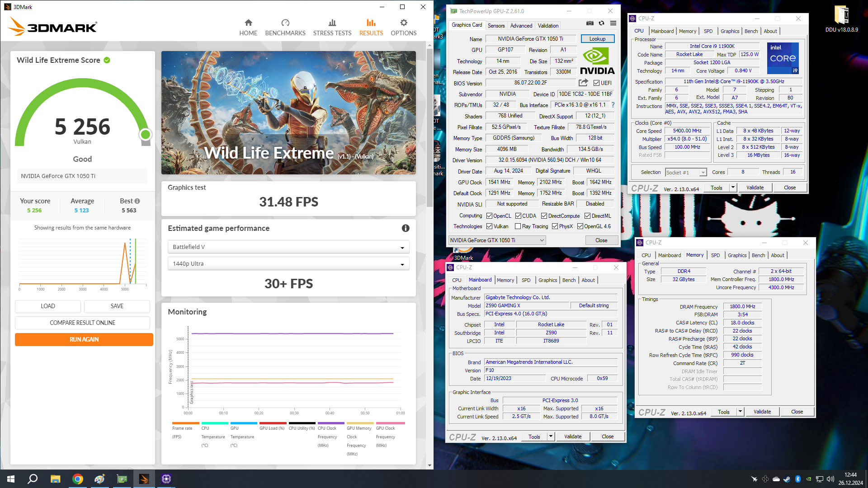Click the Lookup button in GPU-Z

tap(597, 39)
